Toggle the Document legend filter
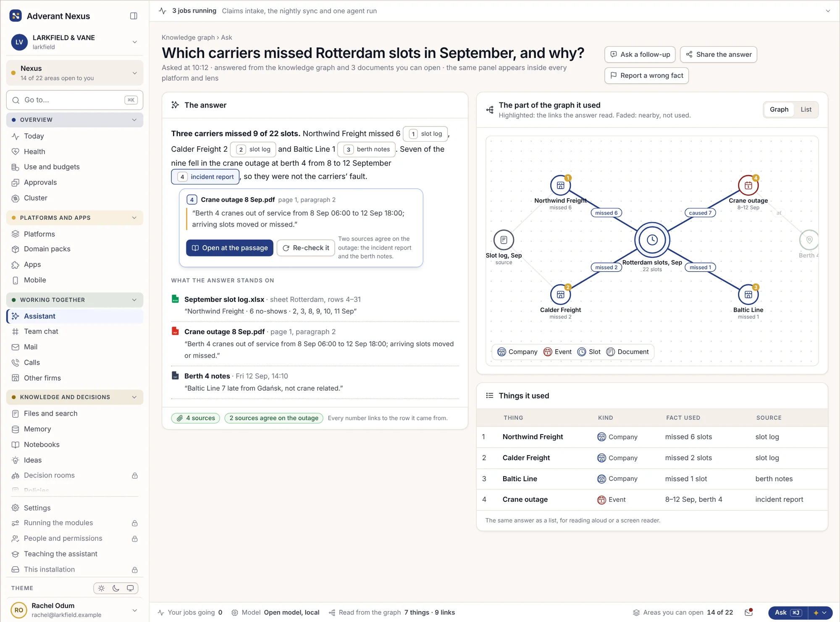Image resolution: width=840 pixels, height=622 pixels. pyautogui.click(x=627, y=352)
